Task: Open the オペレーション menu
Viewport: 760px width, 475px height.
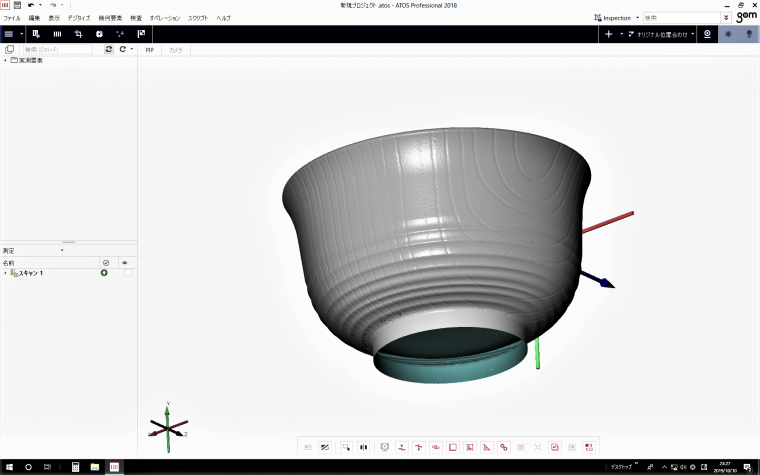Action: (x=165, y=18)
